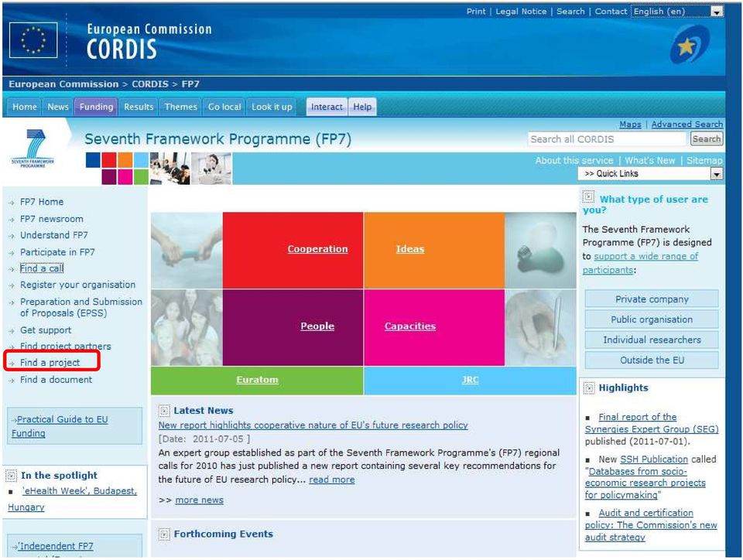Viewport: 743px width, 560px height.
Task: Open the News tab
Action: pos(58,107)
